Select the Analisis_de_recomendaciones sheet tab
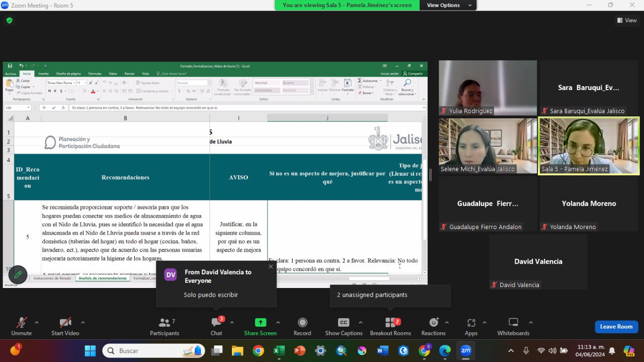 103,278
